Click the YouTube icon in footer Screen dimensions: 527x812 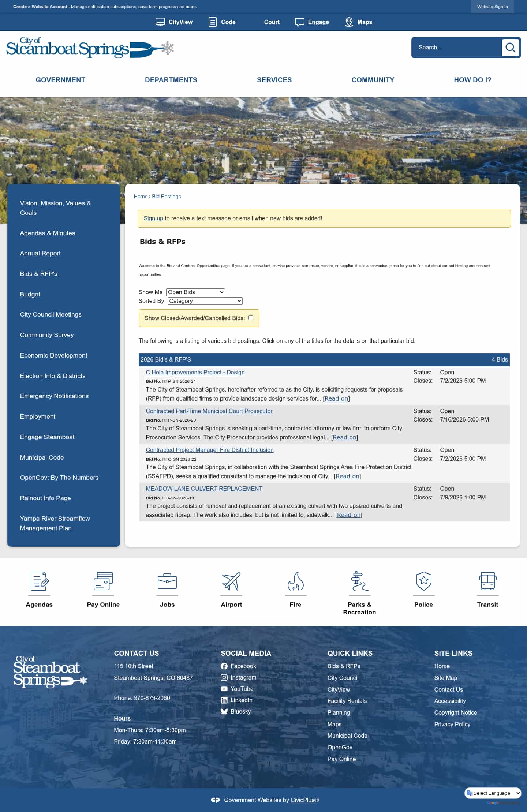tap(224, 689)
